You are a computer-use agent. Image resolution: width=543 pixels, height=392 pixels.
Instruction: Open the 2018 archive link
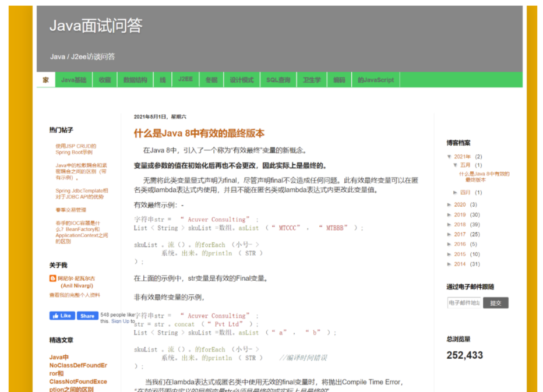pos(460,224)
